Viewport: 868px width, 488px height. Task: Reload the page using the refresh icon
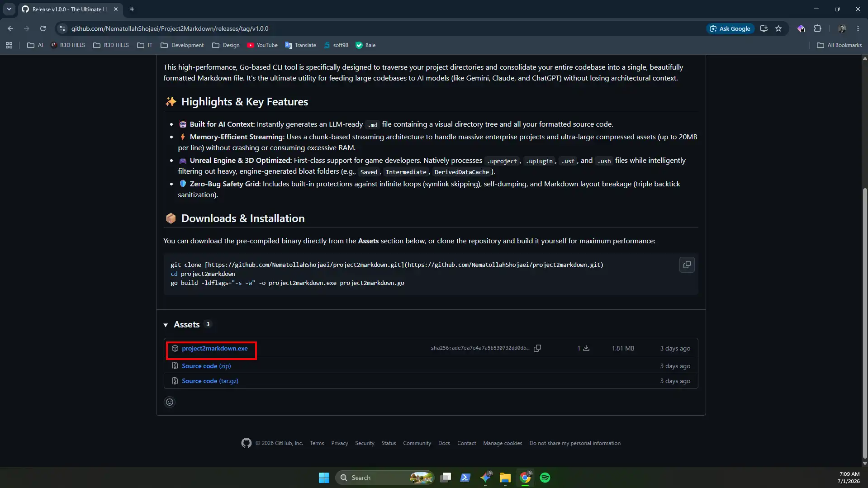pyautogui.click(x=43, y=28)
